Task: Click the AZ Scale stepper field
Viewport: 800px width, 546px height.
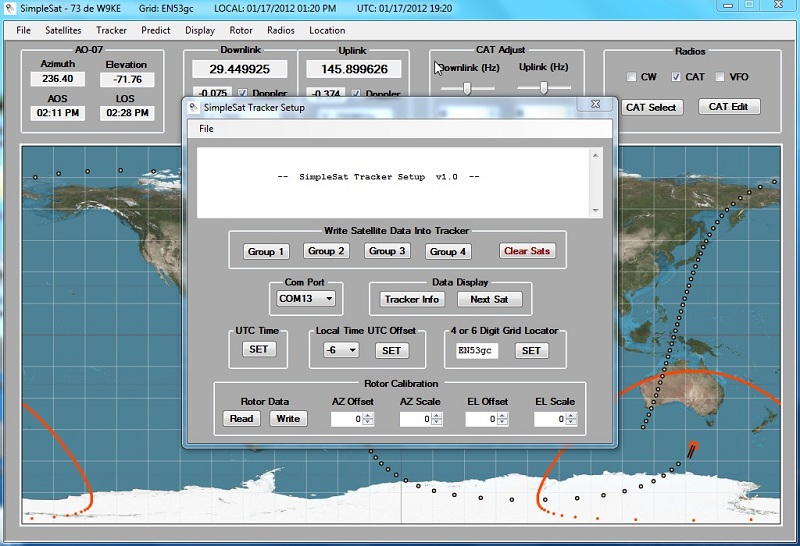Action: click(x=421, y=419)
